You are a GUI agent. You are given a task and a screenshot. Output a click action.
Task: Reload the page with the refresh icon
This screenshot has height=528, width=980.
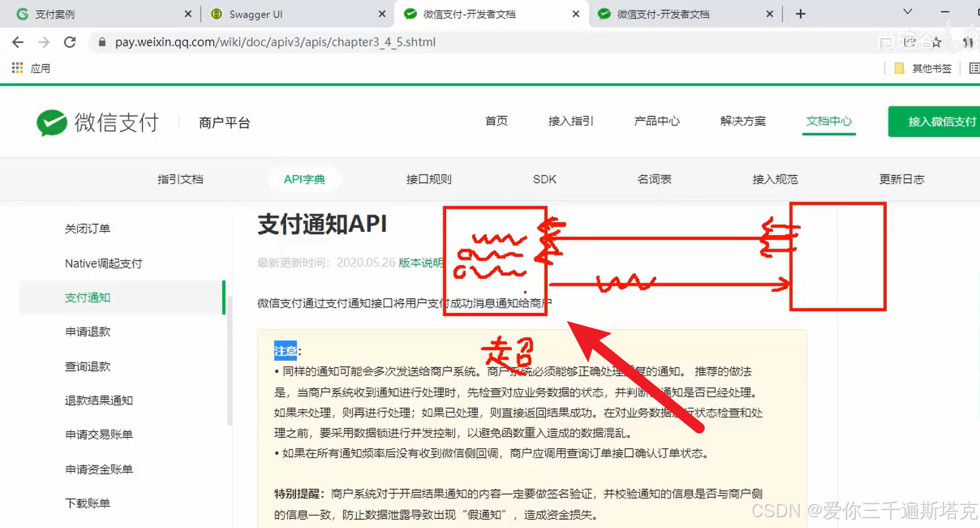[x=70, y=42]
